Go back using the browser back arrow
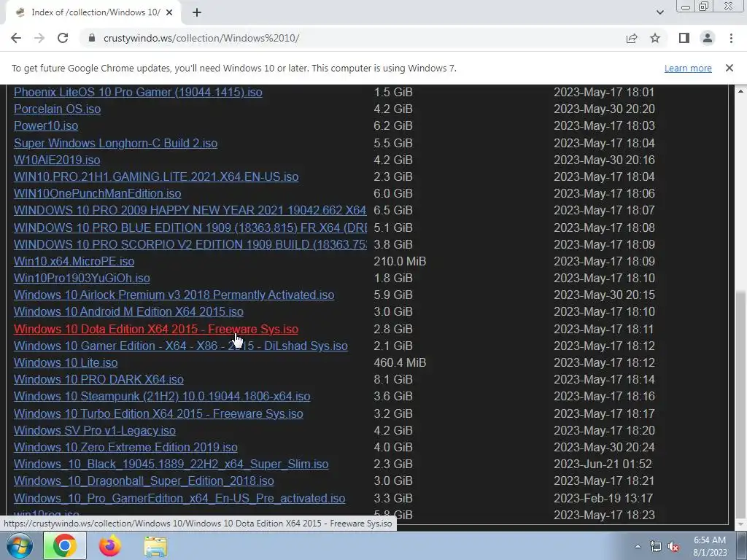This screenshot has width=747, height=560. 16,38
